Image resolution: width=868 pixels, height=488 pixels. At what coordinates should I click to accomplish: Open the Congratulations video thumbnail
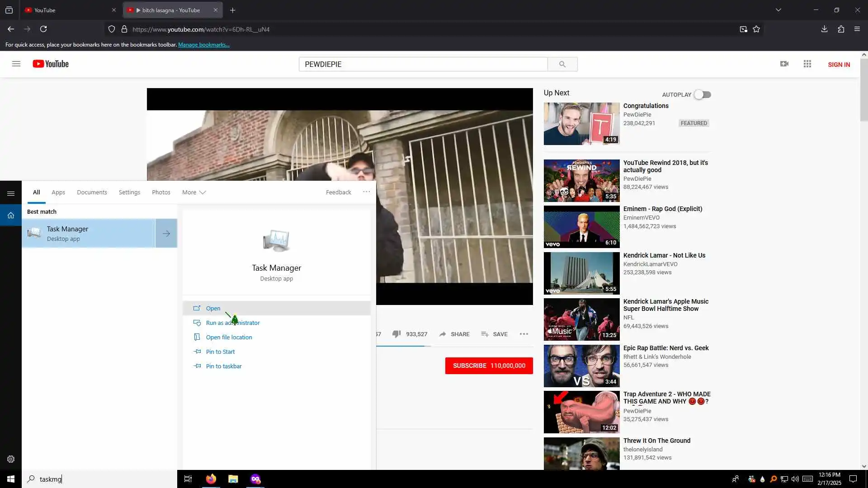coord(581,123)
